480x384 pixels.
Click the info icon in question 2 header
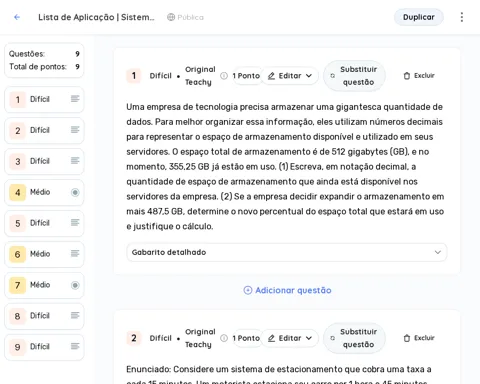224,338
